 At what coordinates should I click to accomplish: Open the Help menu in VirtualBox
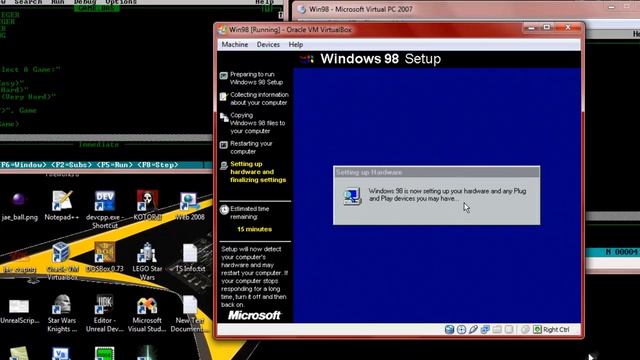click(296, 44)
